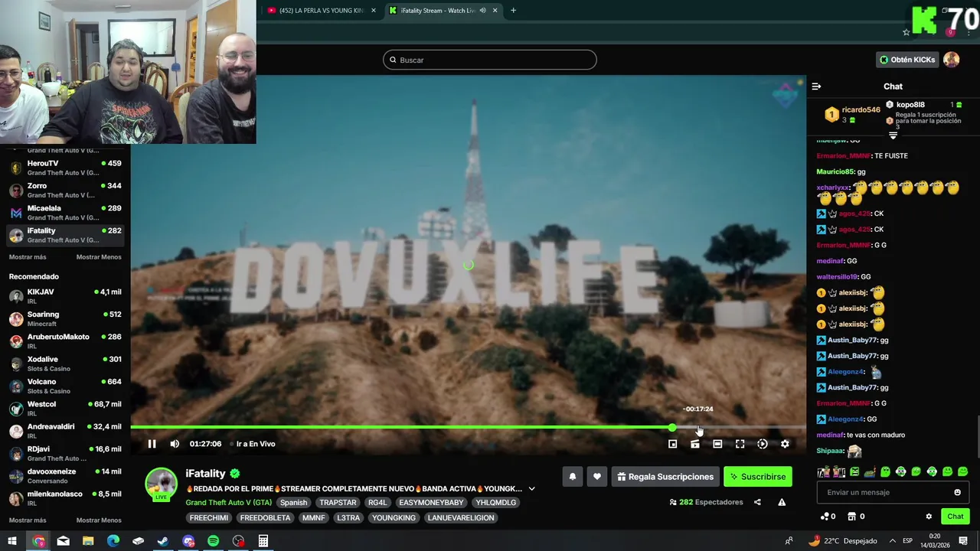
Task: Open channel points balance icon
Action: tap(825, 517)
